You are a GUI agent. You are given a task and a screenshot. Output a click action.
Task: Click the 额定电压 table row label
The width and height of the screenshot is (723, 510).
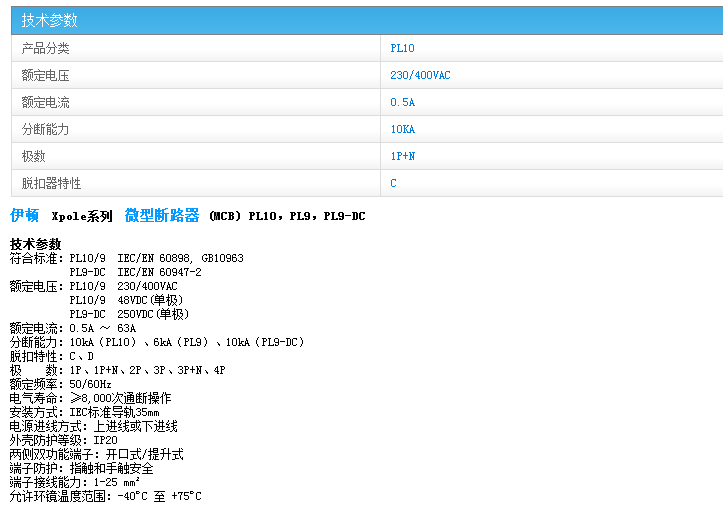tap(46, 75)
